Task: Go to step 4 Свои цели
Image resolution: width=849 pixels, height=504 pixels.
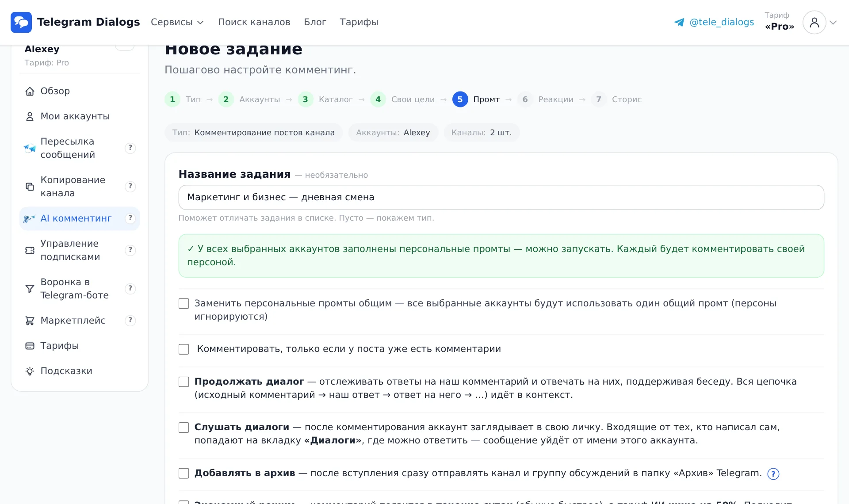Action: click(403, 99)
